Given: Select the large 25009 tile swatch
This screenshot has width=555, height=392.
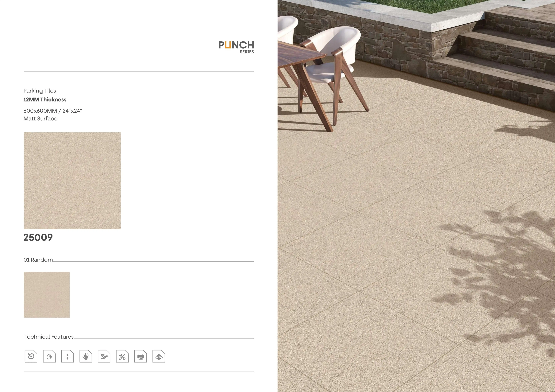Looking at the screenshot, I should coord(72,181).
